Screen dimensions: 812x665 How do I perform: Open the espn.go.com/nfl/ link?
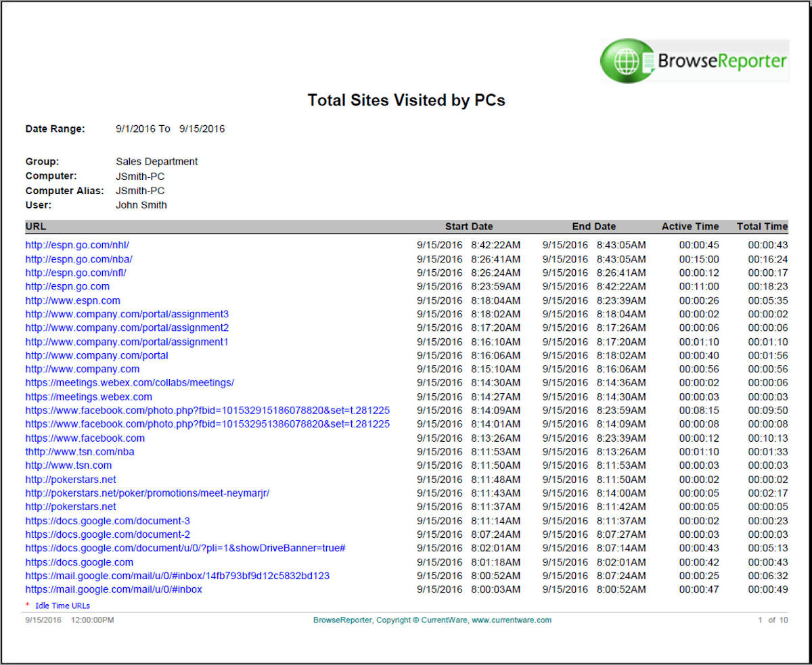click(x=76, y=273)
